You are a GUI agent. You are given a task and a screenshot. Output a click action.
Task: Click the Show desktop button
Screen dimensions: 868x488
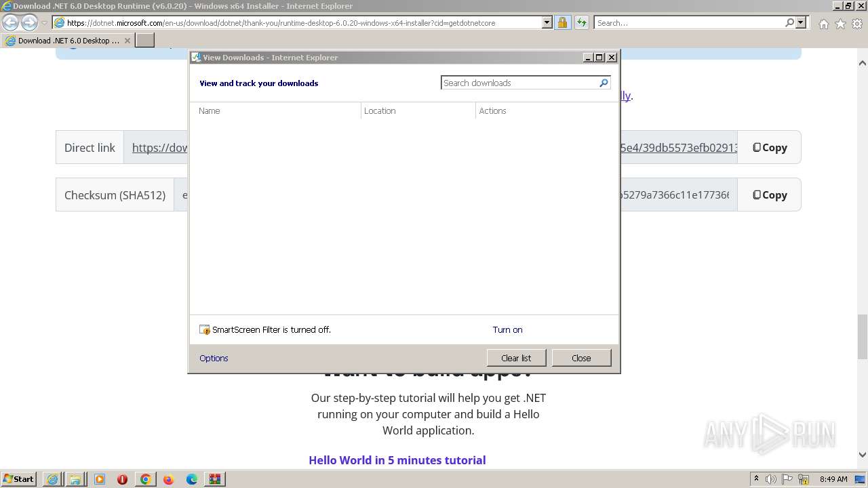pos(861,479)
